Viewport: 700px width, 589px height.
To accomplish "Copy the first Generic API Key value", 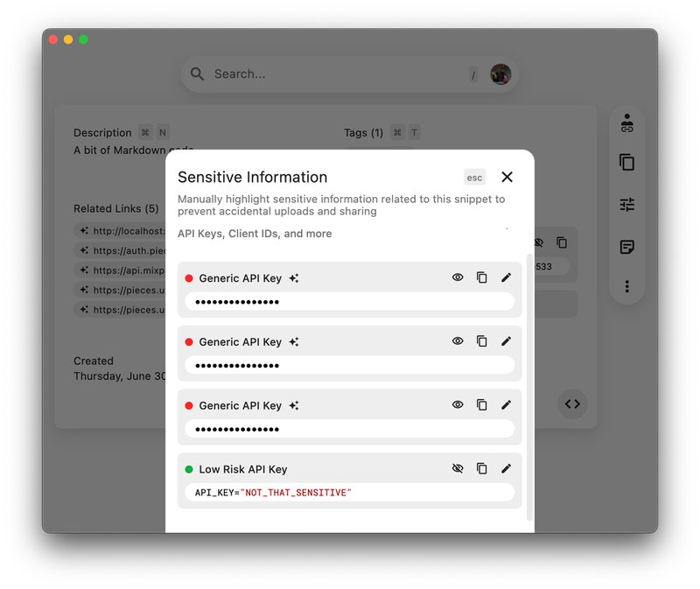I will click(482, 277).
